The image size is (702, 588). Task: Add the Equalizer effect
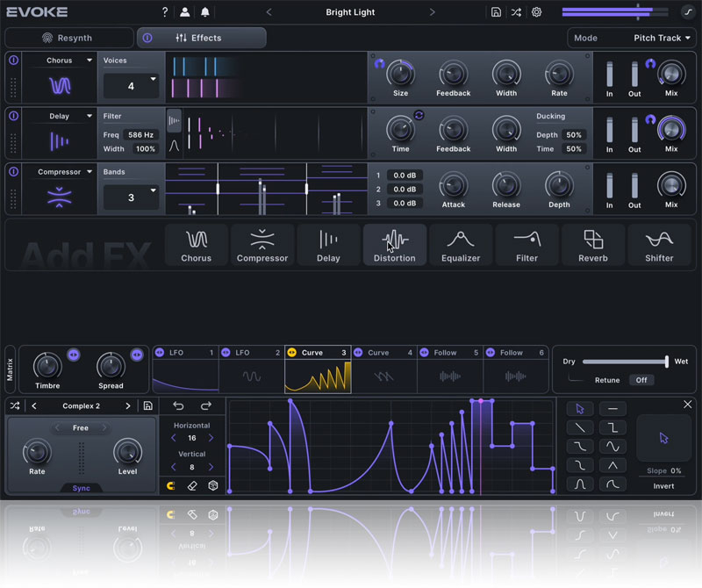coord(461,245)
